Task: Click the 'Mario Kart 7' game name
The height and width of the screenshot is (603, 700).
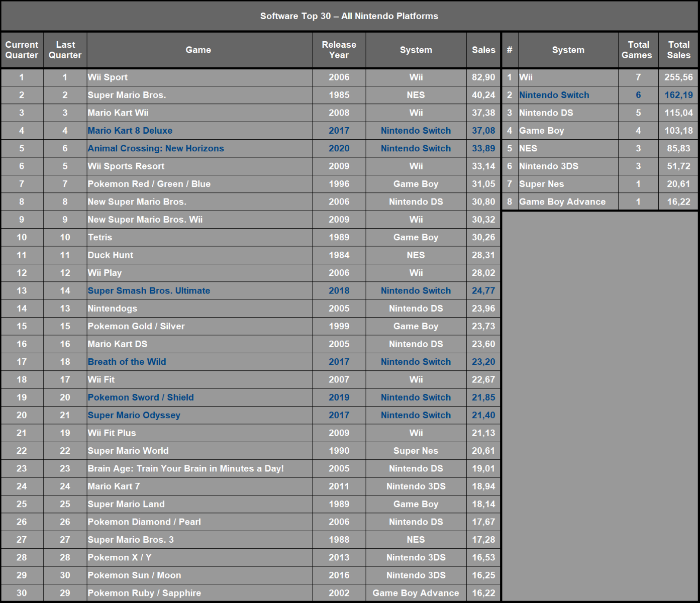Action: [x=114, y=486]
